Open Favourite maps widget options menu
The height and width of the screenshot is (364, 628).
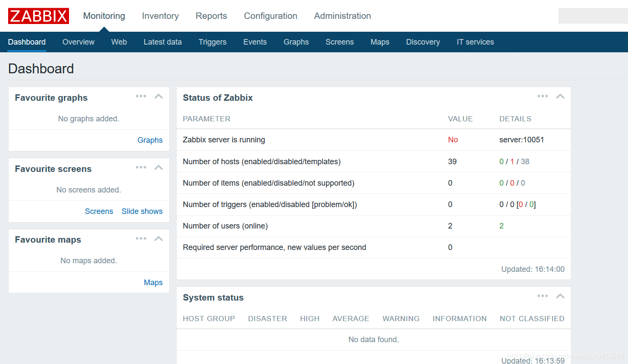(x=141, y=238)
